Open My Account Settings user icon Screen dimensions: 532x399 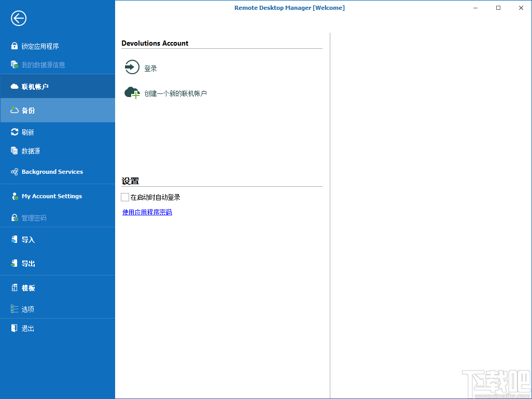[15, 196]
